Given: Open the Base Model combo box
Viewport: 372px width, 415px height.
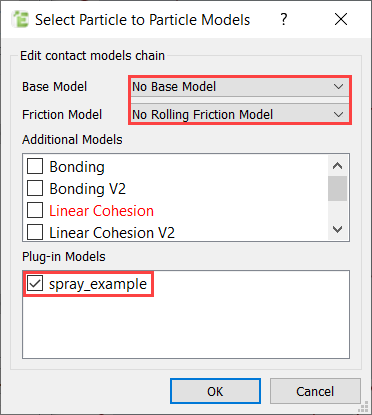Looking at the screenshot, I should (x=240, y=87).
